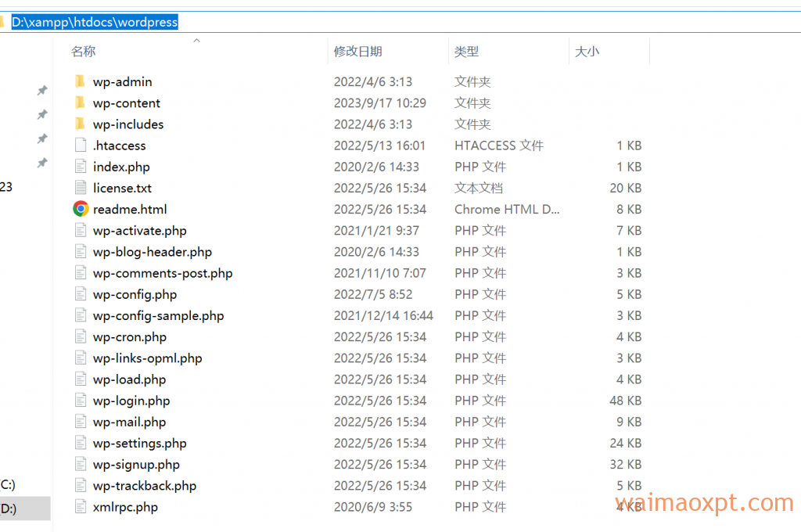Click the sort arrow above 名称 column

pyautogui.click(x=196, y=41)
